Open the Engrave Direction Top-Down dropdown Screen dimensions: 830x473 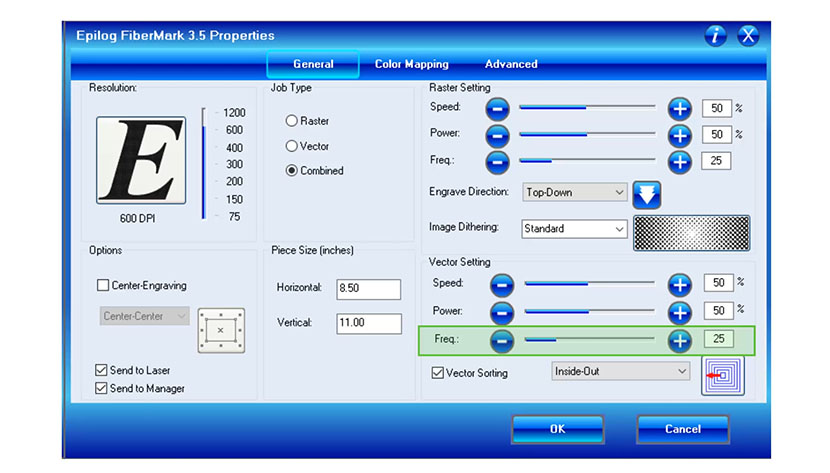[x=574, y=192]
